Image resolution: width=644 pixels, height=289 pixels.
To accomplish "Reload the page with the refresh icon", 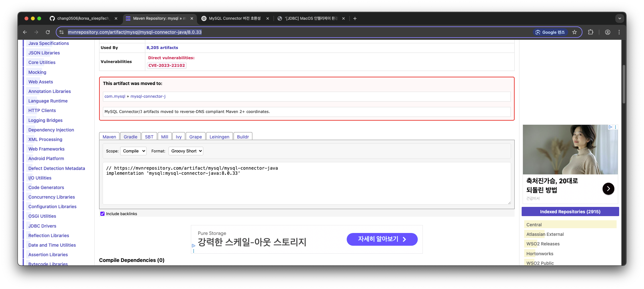I will click(48, 32).
